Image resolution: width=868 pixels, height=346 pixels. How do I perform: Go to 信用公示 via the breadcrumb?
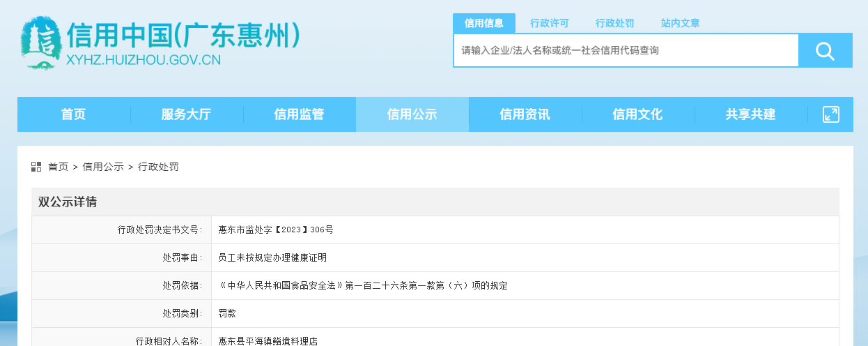[103, 167]
